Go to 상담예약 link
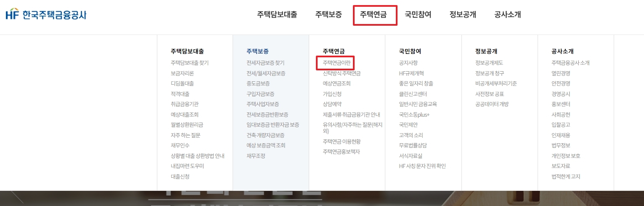 (x=332, y=104)
